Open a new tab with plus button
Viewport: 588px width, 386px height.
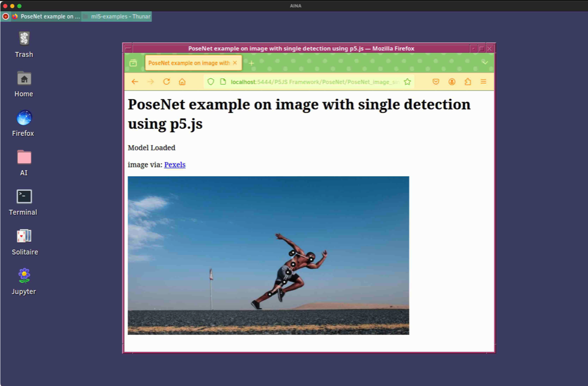pyautogui.click(x=251, y=63)
